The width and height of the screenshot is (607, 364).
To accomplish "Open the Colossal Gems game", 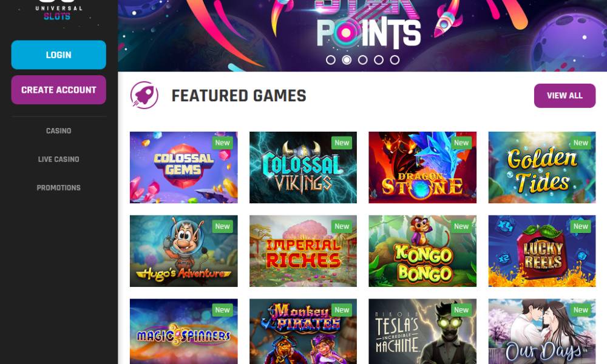I will point(183,167).
